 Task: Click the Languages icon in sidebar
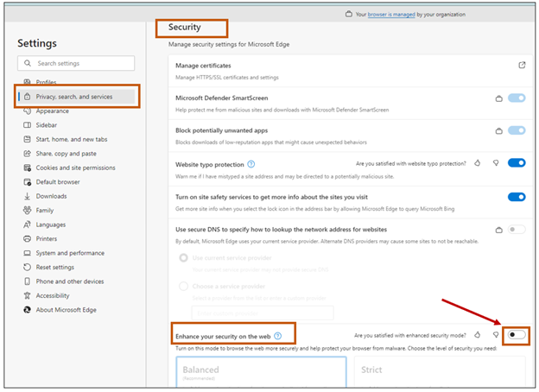click(27, 224)
